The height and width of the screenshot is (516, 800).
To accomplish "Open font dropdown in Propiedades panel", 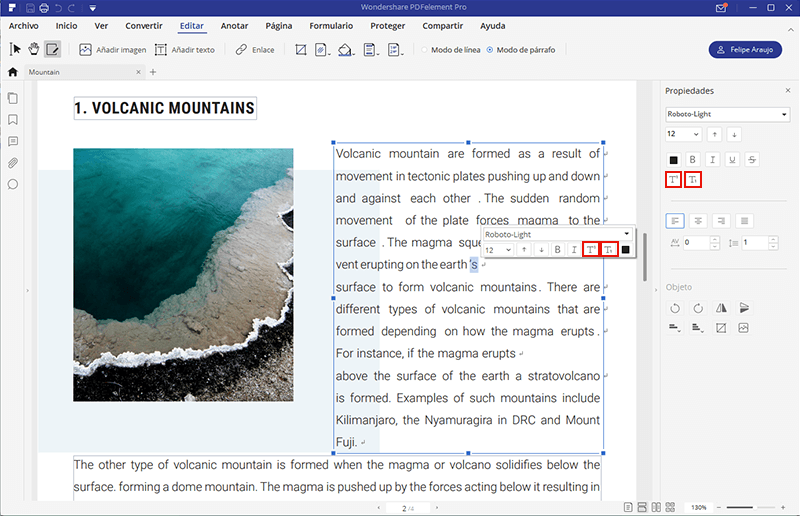I will [x=728, y=114].
